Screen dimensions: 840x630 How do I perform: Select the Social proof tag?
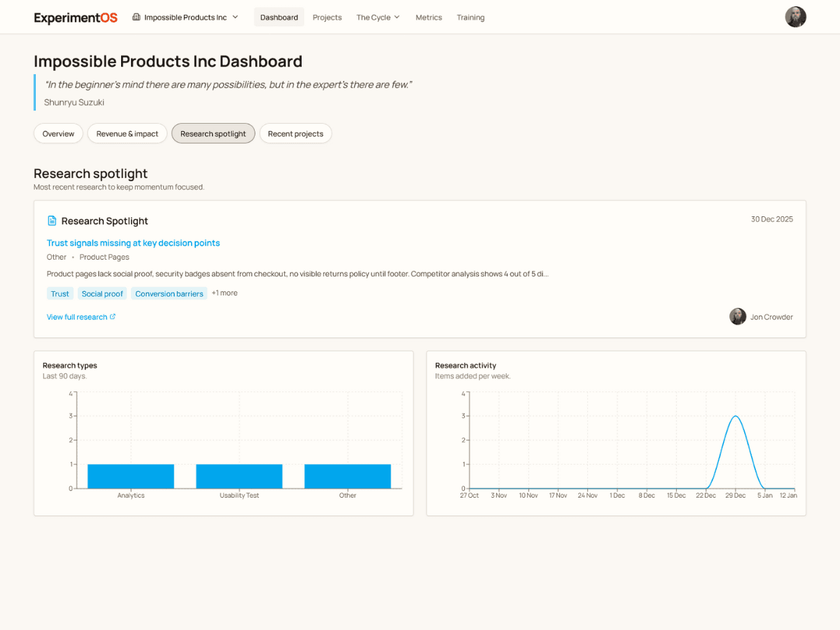[102, 293]
